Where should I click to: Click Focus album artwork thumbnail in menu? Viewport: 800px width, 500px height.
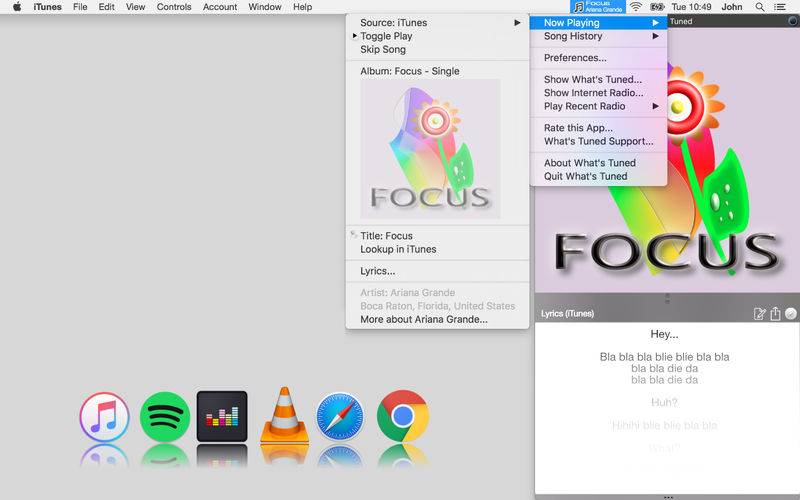(x=430, y=148)
